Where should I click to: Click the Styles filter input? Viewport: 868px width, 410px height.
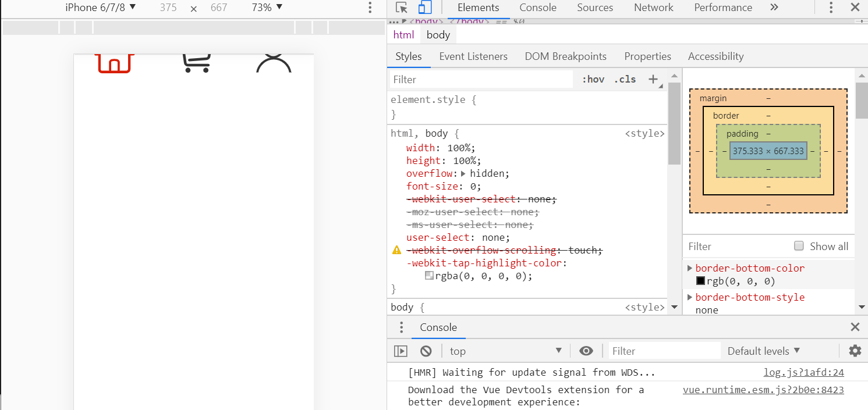481,80
